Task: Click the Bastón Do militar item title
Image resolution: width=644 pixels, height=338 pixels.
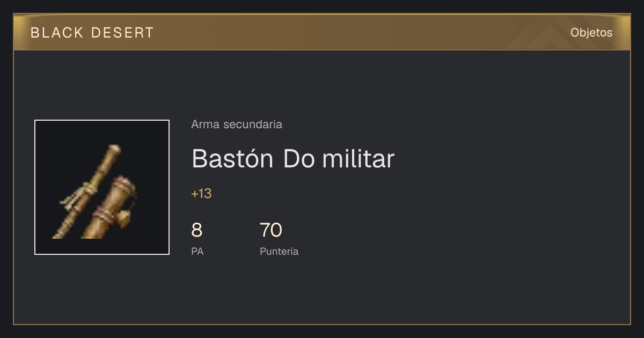Action: click(293, 159)
